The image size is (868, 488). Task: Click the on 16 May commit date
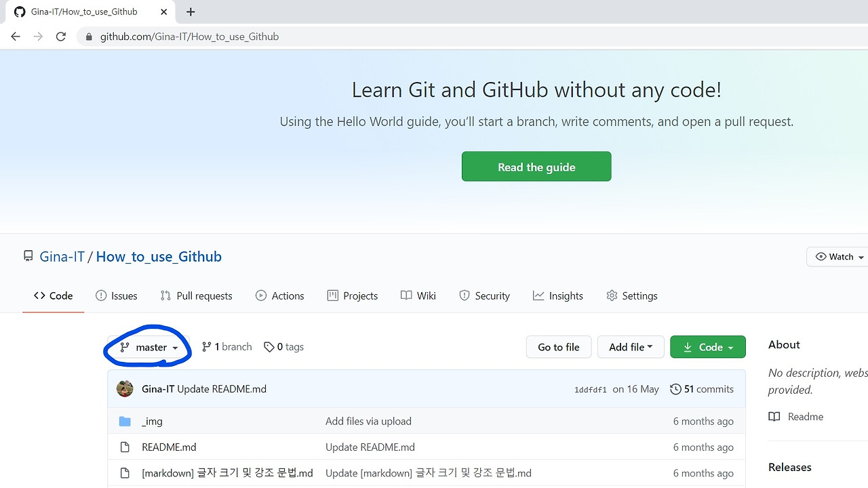coord(635,389)
